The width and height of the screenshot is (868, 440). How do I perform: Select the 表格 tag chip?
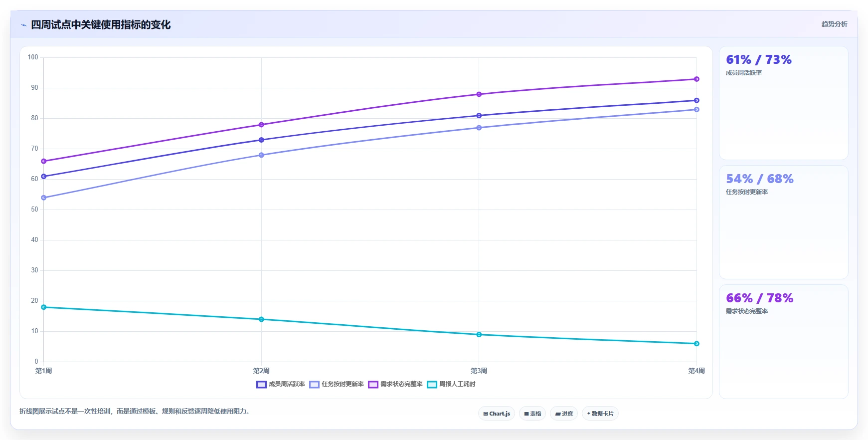coord(532,414)
